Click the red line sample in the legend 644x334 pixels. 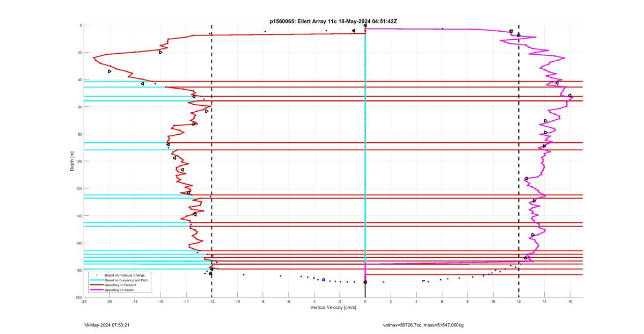click(97, 285)
